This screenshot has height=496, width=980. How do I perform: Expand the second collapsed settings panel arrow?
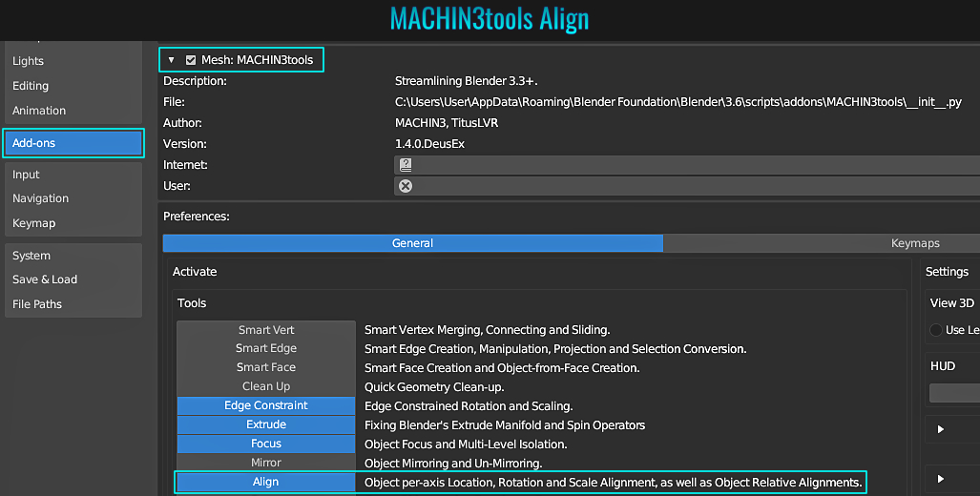pos(941,479)
